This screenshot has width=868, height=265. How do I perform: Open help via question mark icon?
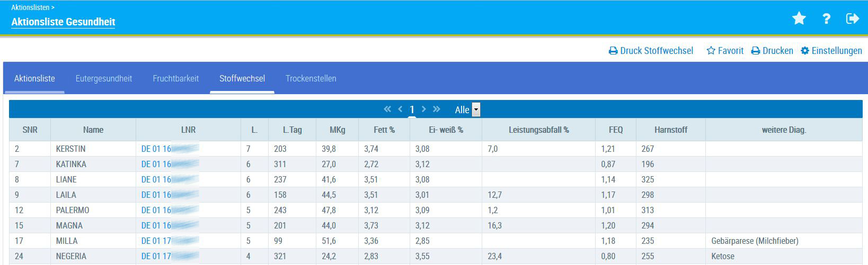click(x=826, y=19)
